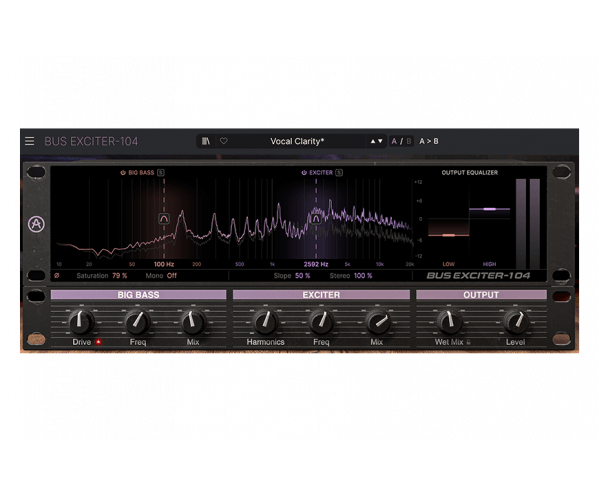The height and width of the screenshot is (497, 597).
Task: Go to the next preset with down arrow
Action: coord(380,141)
